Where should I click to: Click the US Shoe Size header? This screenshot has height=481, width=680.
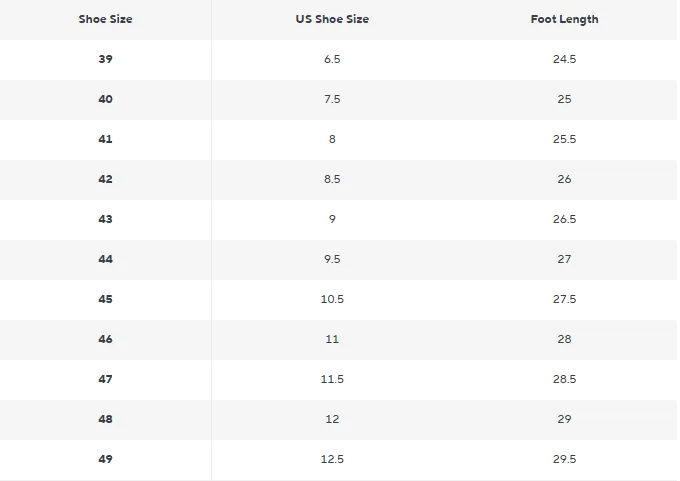[x=332, y=19]
